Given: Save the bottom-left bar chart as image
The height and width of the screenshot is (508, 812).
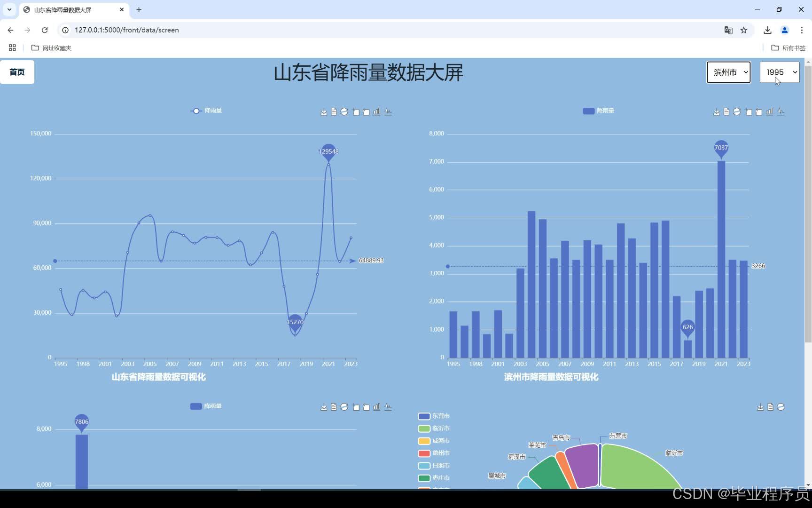Looking at the screenshot, I should pyautogui.click(x=324, y=407).
